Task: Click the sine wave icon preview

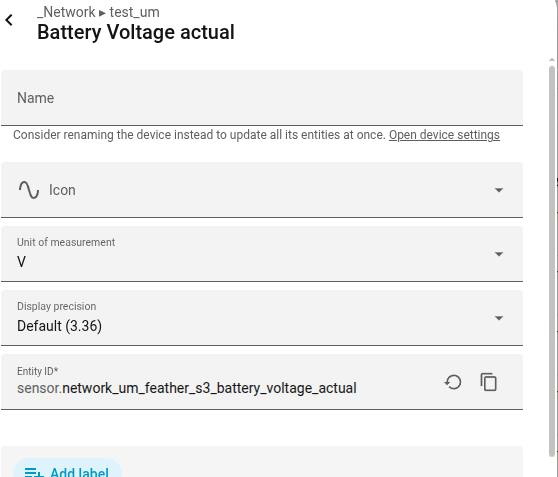Action: tap(29, 190)
